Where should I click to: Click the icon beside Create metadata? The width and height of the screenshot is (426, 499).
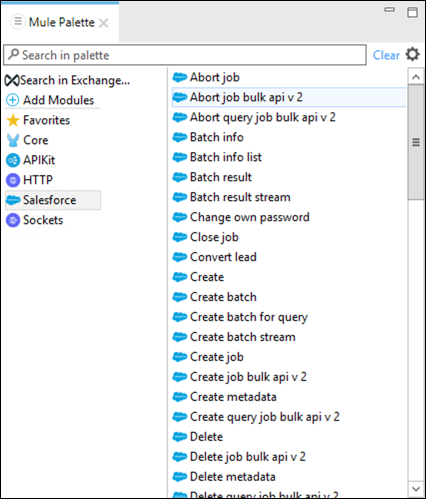click(180, 397)
